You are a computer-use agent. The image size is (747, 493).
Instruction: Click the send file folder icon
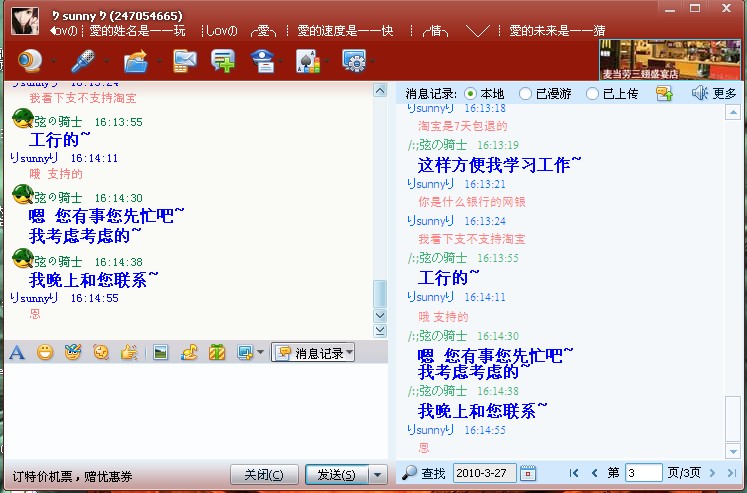[134, 61]
